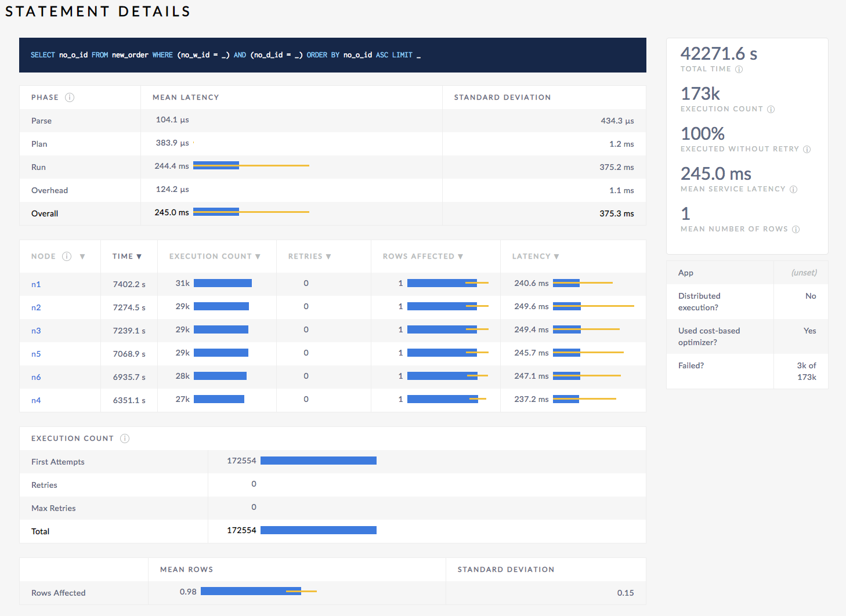Open info for Mean Number of Rows
The height and width of the screenshot is (616, 846).
[x=796, y=229]
